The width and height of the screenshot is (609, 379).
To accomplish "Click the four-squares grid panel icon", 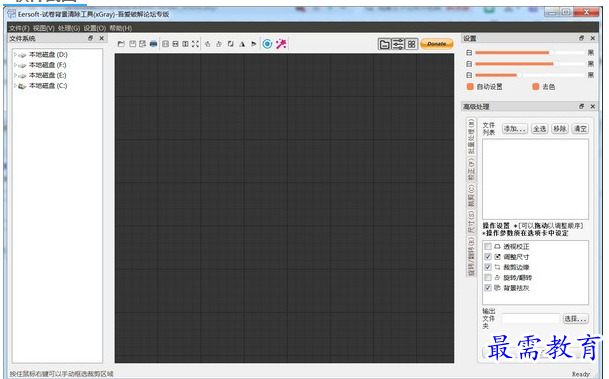I will (x=411, y=44).
